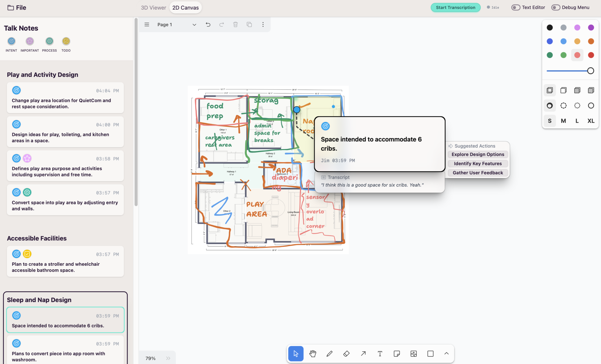601x364 pixels.
Task: Switch to the 3D Viewer tab
Action: point(153,8)
